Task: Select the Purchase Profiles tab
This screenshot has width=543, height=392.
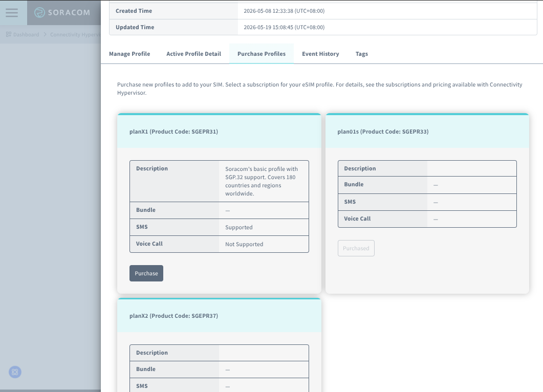Action: (x=262, y=54)
